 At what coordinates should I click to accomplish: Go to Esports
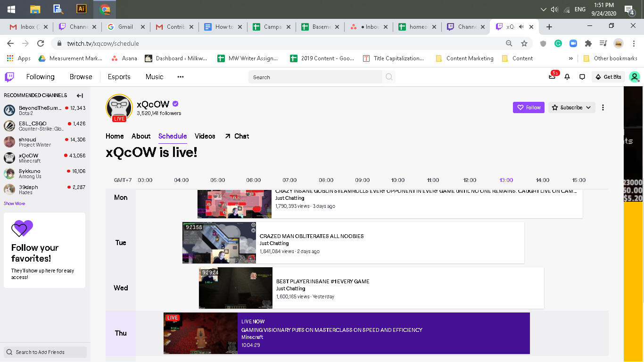[x=119, y=77]
